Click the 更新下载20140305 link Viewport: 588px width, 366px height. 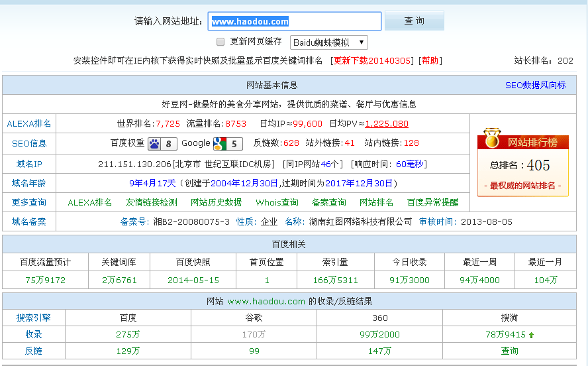(x=373, y=60)
